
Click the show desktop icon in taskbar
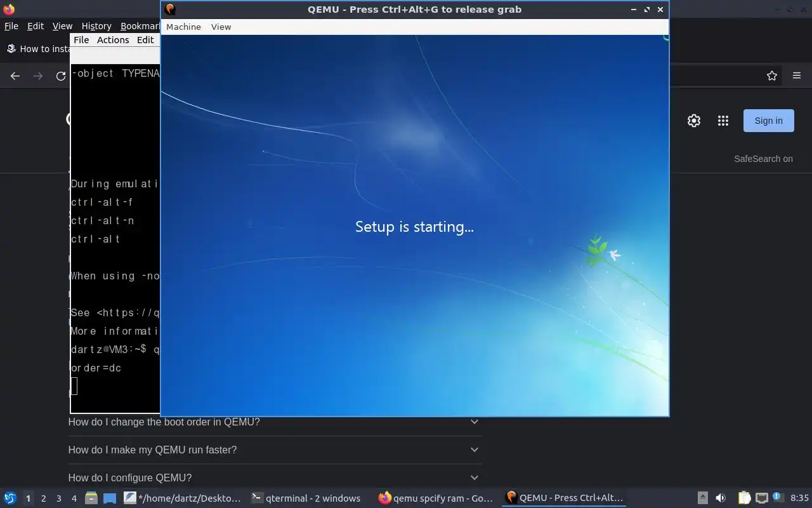(109, 498)
